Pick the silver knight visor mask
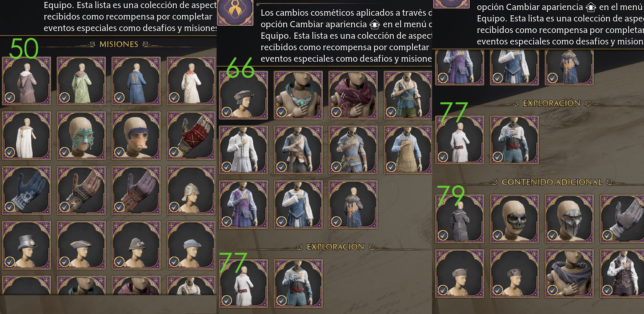Viewport: 644px width, 314px height. (x=569, y=219)
